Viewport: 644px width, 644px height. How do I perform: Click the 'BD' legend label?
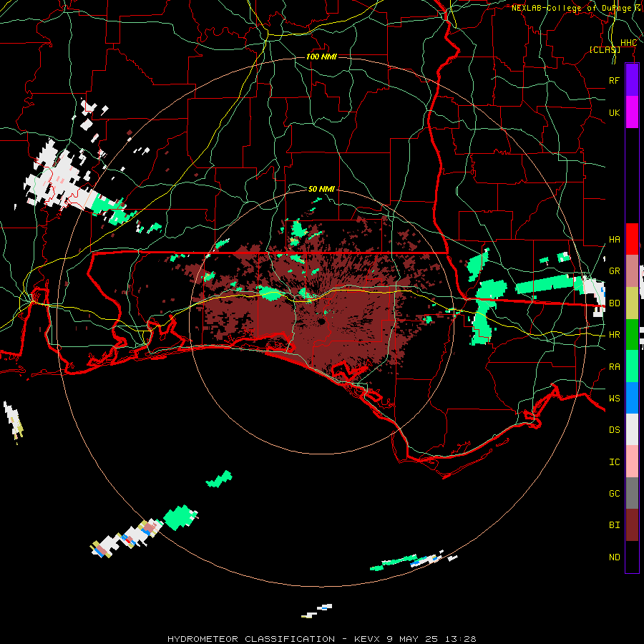[x=614, y=303]
